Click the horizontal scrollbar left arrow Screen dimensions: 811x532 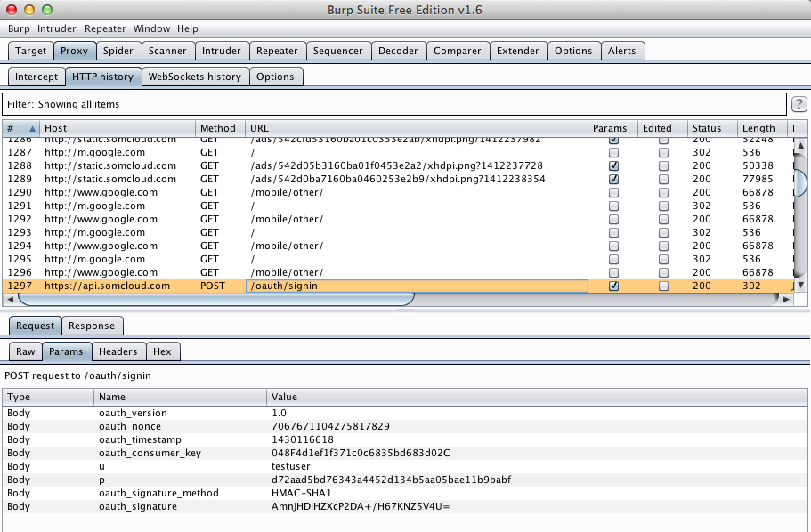coord(10,300)
